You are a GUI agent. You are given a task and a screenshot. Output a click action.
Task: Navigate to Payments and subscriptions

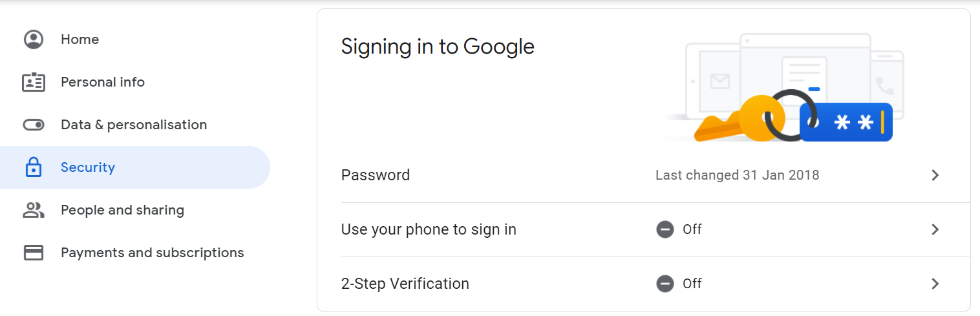pyautogui.click(x=152, y=253)
